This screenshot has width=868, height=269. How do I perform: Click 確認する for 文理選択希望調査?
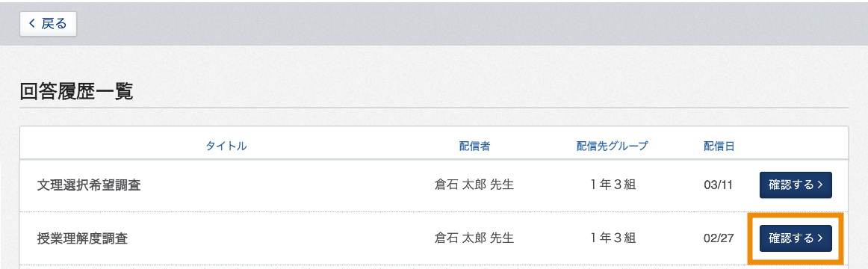coord(796,185)
